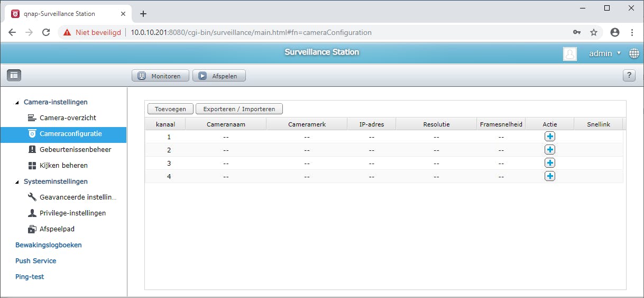
Task: Open Afspeelpad in the sidebar
Action: click(63, 229)
